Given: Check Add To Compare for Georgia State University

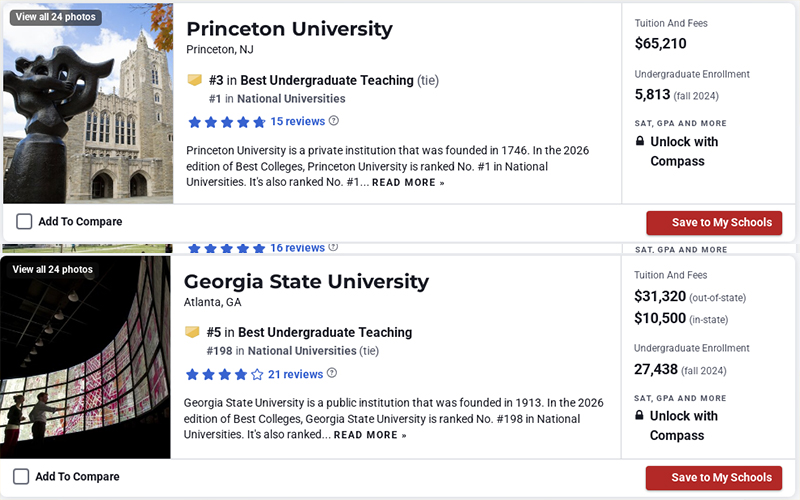Looking at the screenshot, I should click(x=21, y=477).
